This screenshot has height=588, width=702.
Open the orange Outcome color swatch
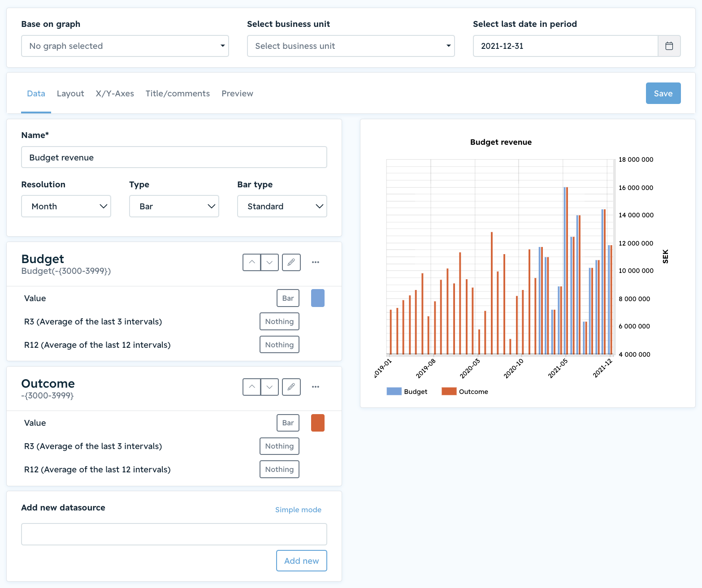318,423
